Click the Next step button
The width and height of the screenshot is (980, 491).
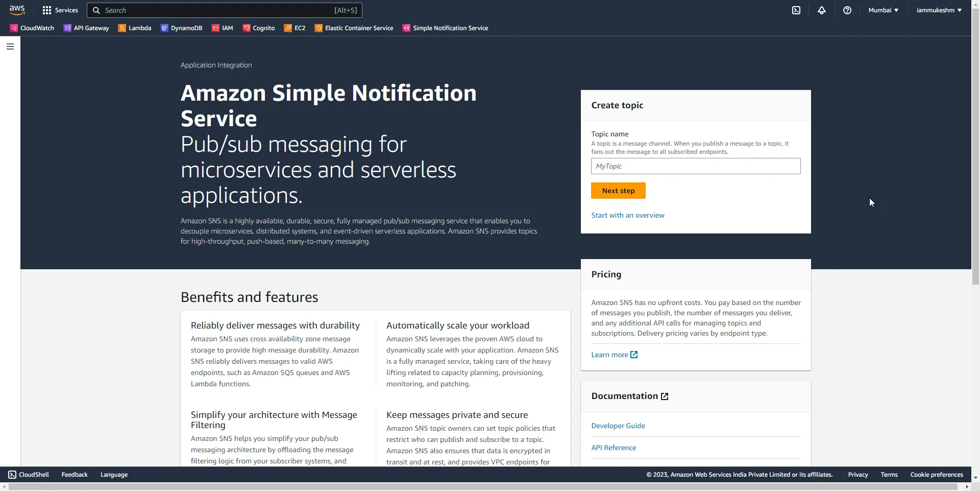(x=618, y=191)
